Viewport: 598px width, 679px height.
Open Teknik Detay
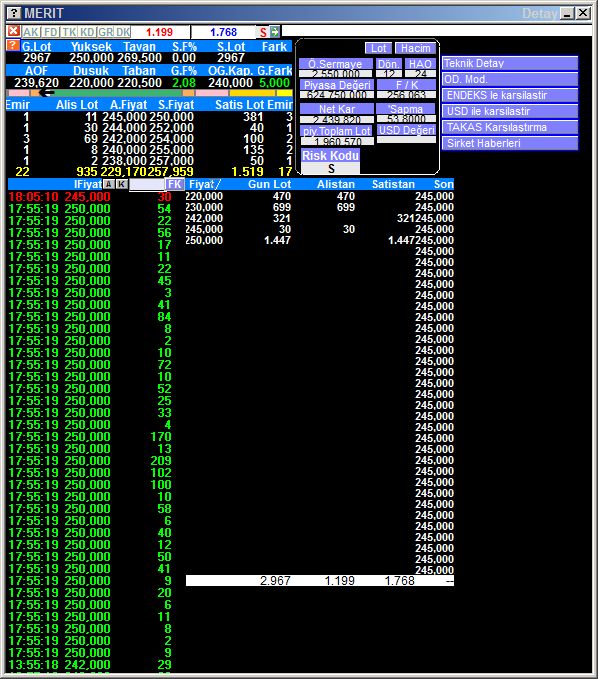tap(510, 63)
